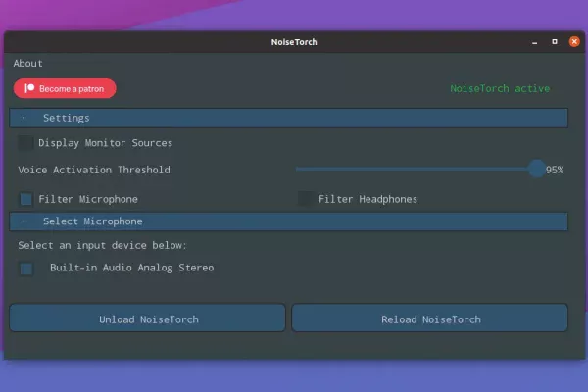The image size is (588, 392).
Task: Adjust the Voice Activation Threshold slider handle
Action: point(537,169)
